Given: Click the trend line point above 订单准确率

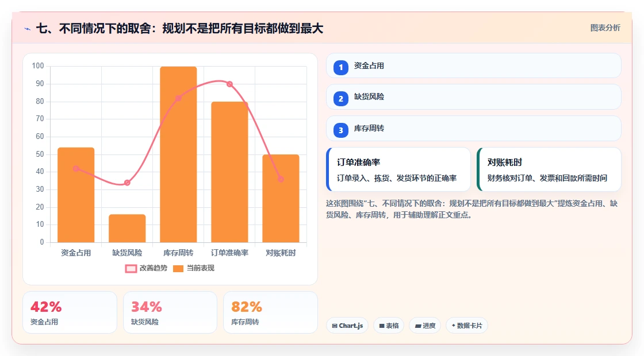Looking at the screenshot, I should click(x=229, y=84).
